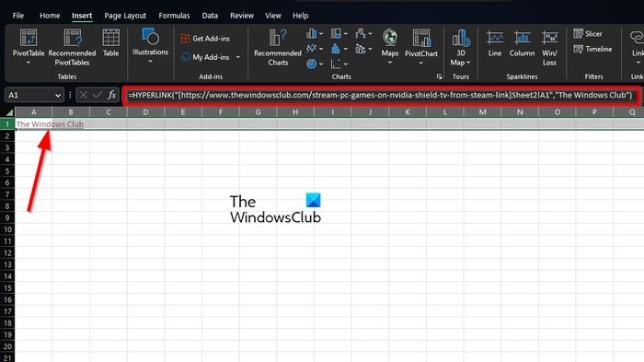Expand the PivotTable dropdown arrow
The image size is (644, 362).
tap(29, 63)
